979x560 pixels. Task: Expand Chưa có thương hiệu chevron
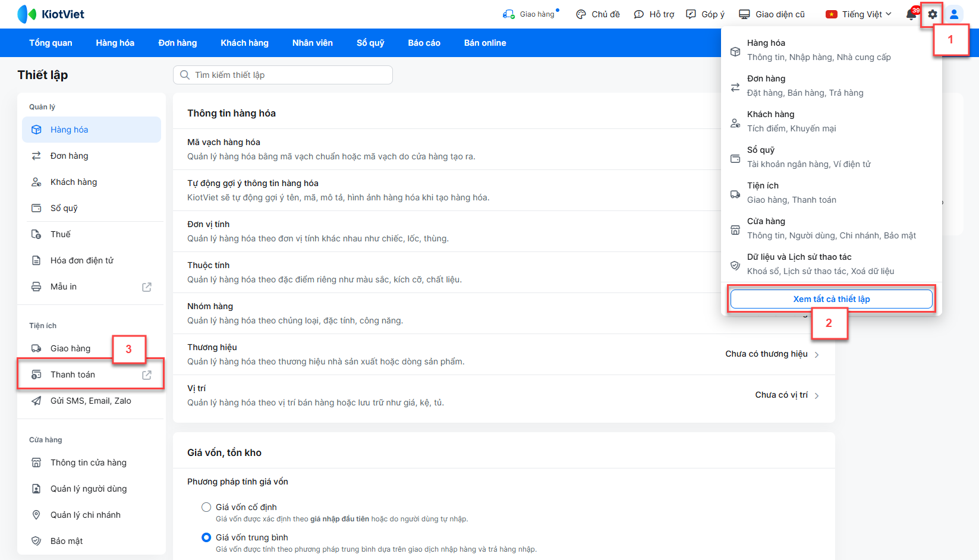[817, 354]
